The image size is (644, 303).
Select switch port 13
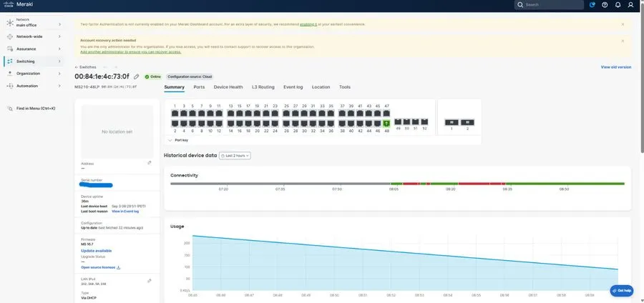[x=230, y=113]
